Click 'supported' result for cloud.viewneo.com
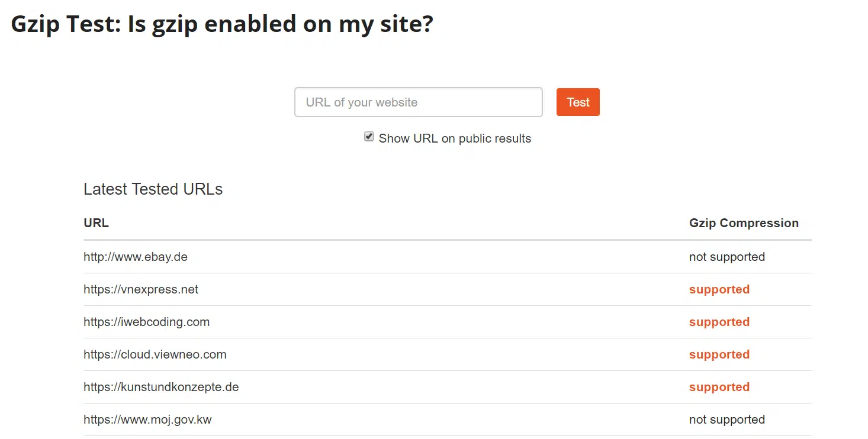The height and width of the screenshot is (439, 868). [x=719, y=354]
